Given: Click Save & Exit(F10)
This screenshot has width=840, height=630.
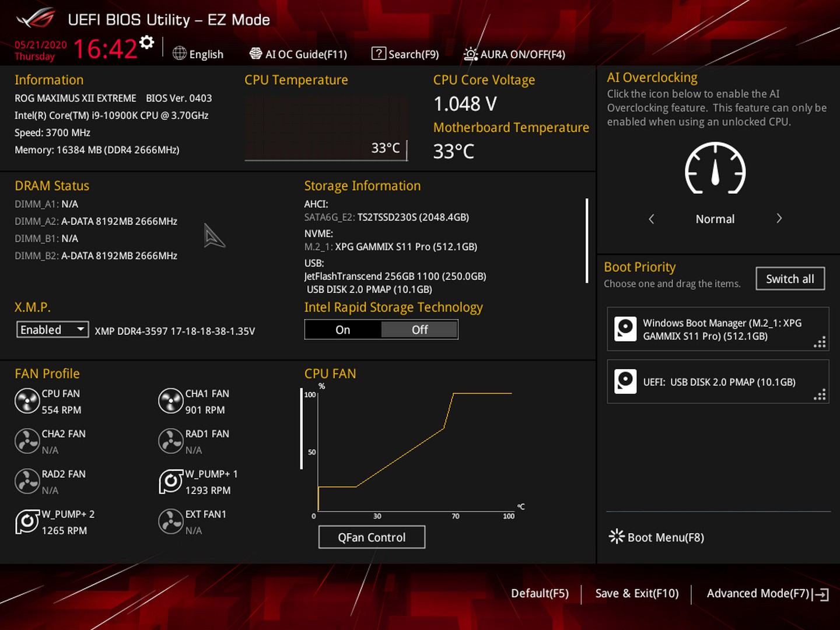Looking at the screenshot, I should pos(637,593).
